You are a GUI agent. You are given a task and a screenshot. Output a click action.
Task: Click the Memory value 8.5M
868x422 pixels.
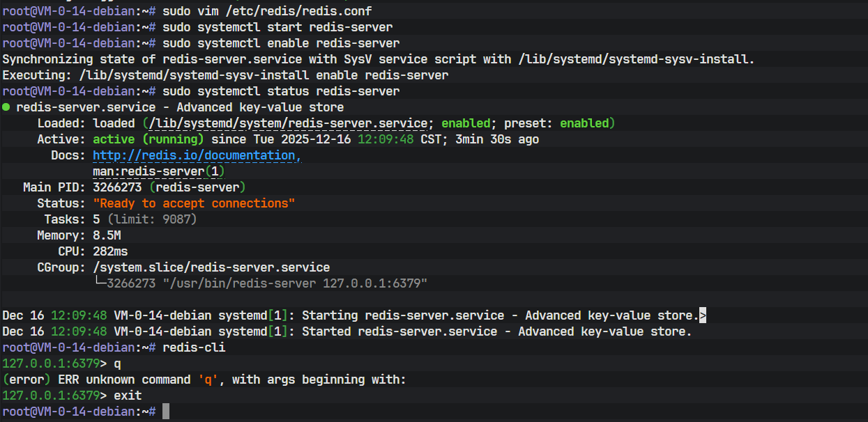click(x=107, y=235)
